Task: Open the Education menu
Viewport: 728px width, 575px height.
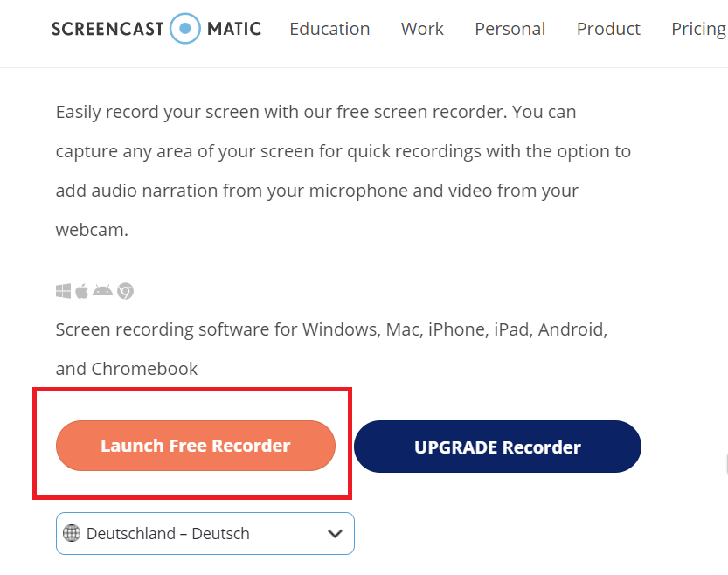Action: tap(329, 29)
